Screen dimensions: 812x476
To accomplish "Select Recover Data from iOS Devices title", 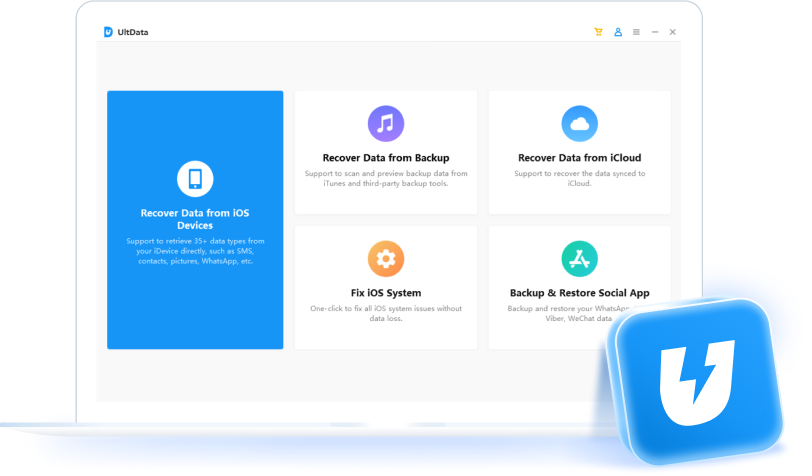I will pyautogui.click(x=195, y=219).
